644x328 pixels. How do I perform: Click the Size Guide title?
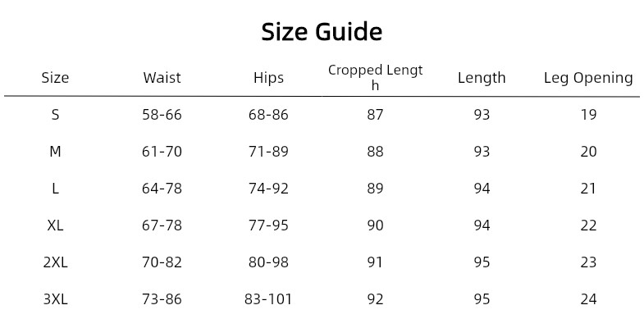click(322, 32)
